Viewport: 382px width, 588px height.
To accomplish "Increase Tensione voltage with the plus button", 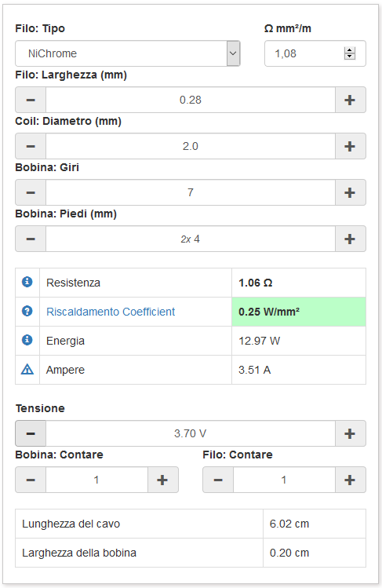I will tap(350, 433).
